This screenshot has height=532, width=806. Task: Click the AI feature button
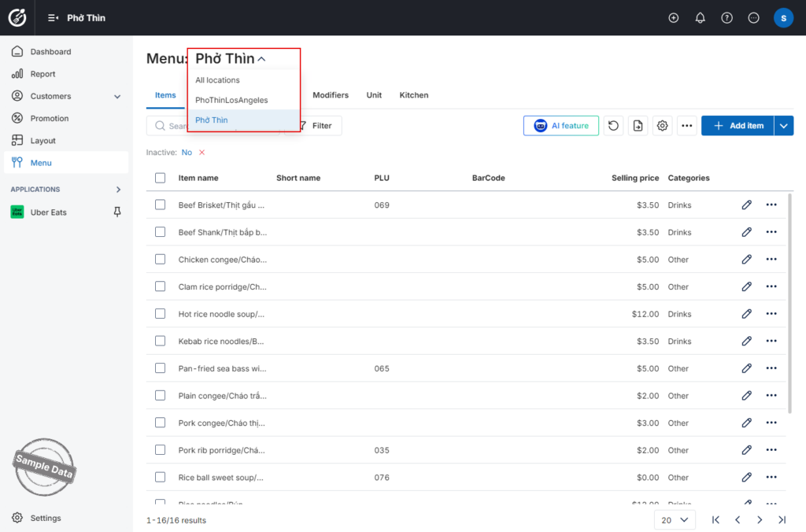coord(560,125)
